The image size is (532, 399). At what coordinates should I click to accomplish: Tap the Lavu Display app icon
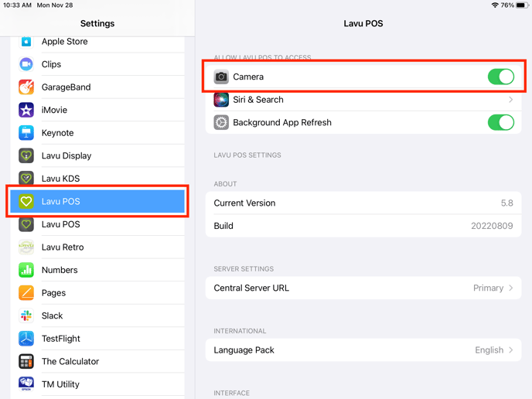pyautogui.click(x=26, y=155)
